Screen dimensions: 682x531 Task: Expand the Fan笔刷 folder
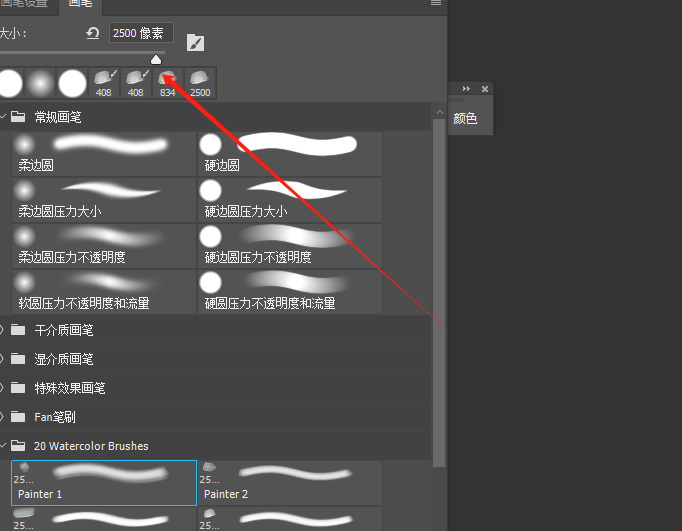point(2,417)
